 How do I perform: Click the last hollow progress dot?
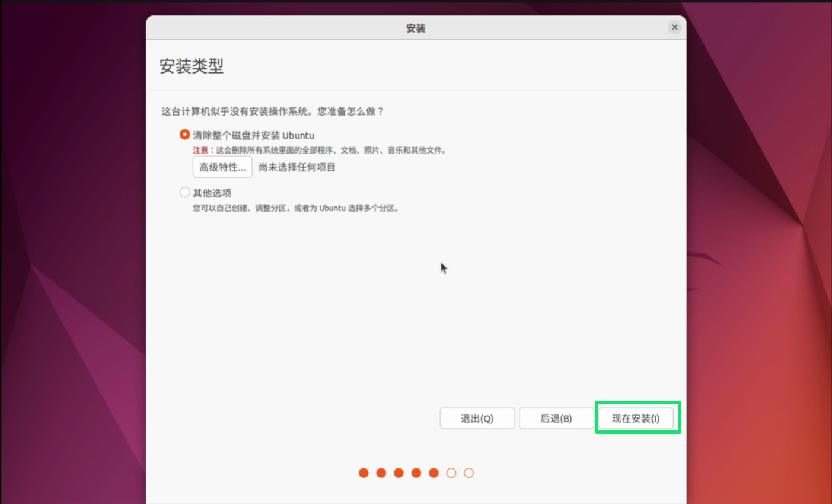tap(468, 473)
